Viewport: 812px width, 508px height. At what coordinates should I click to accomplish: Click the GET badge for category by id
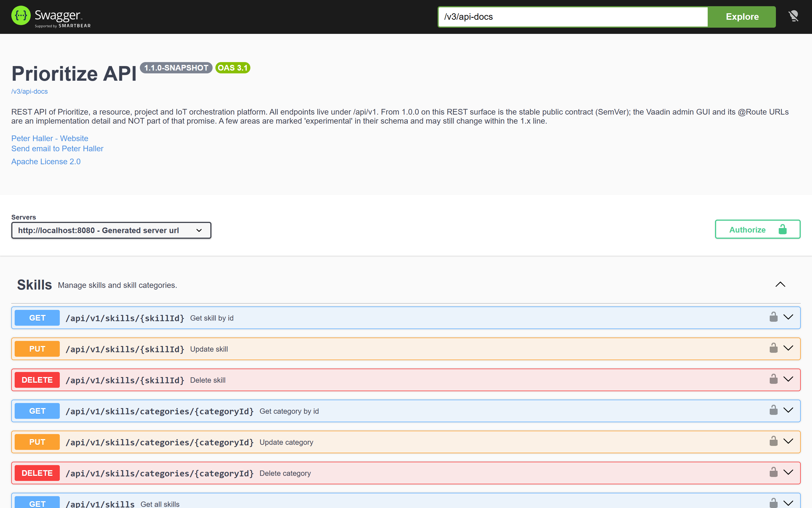click(x=37, y=411)
